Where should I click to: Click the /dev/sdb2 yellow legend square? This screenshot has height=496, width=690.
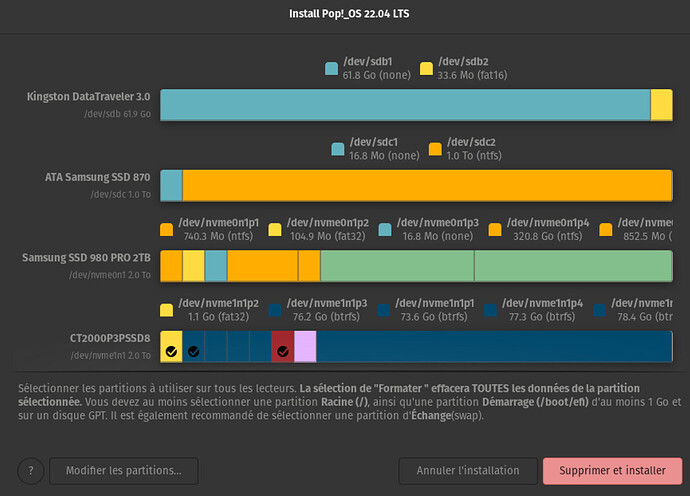(427, 69)
